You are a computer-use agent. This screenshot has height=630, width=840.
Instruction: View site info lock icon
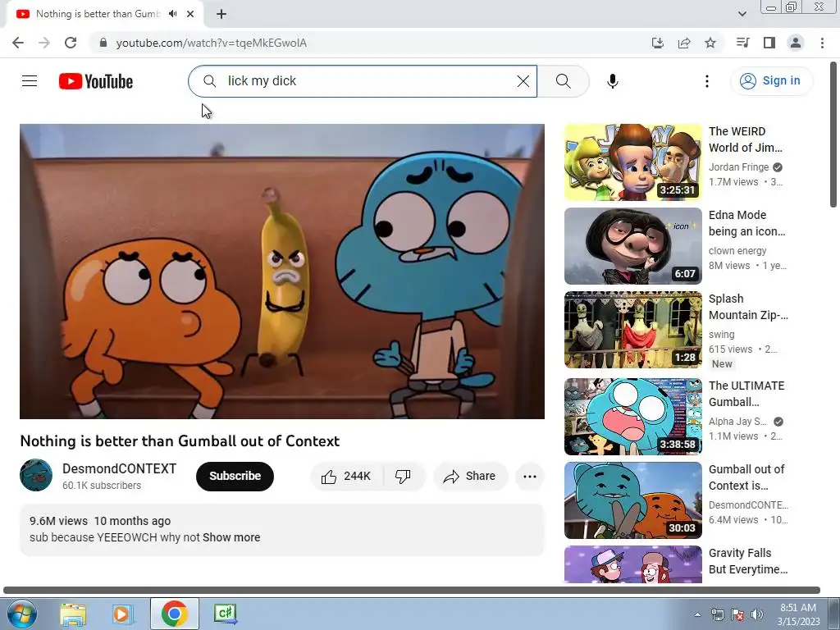tap(103, 43)
